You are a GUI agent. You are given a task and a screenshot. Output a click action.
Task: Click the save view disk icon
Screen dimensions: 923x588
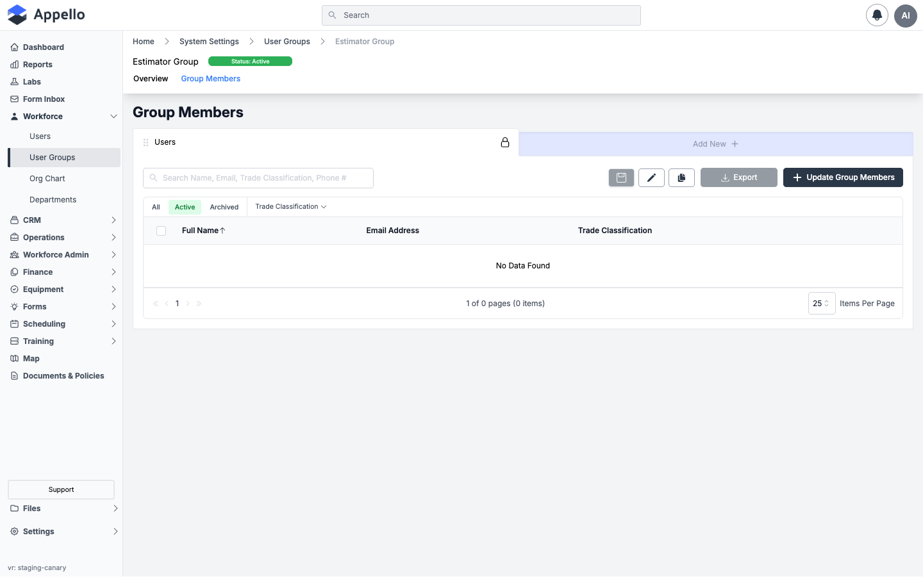621,177
